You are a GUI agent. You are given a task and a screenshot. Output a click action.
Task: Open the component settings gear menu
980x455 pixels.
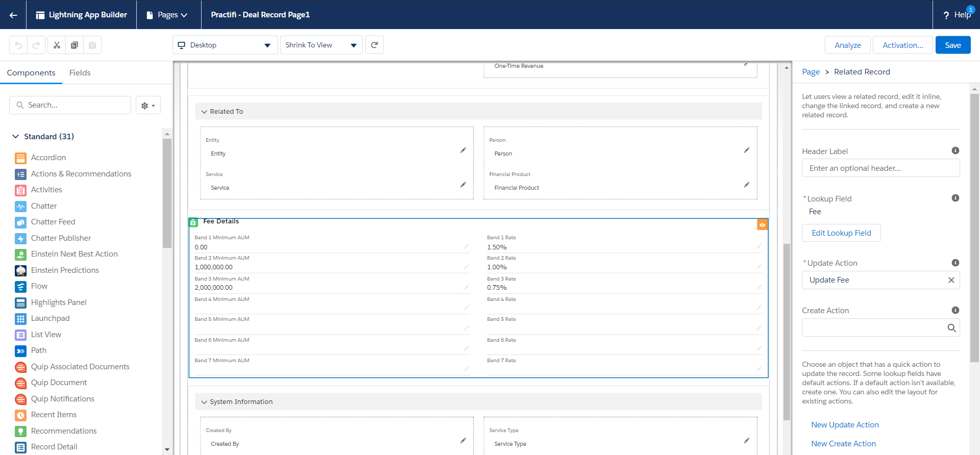(x=148, y=105)
